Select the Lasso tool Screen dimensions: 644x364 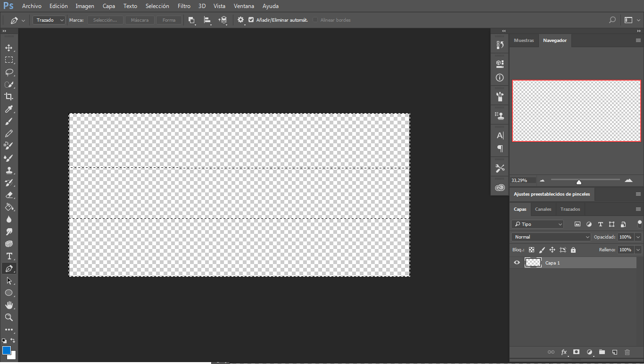click(8, 73)
